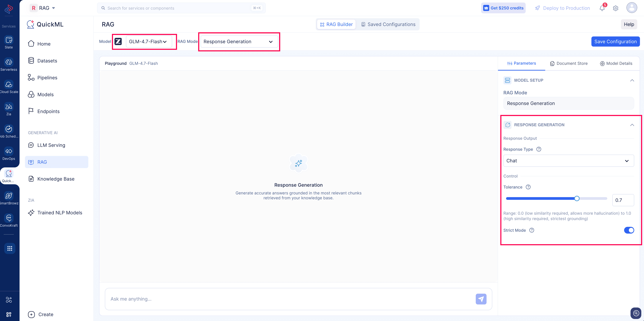Viewport: 644px width, 321px height.
Task: Click the integrations icon in bottom-left rail
Action: [x=9, y=300]
